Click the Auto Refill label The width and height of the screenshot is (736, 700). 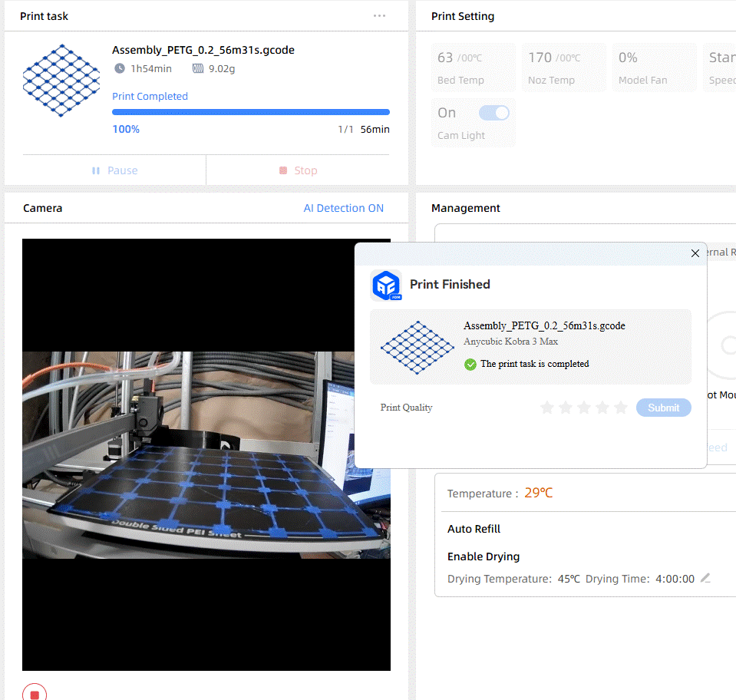[474, 529]
